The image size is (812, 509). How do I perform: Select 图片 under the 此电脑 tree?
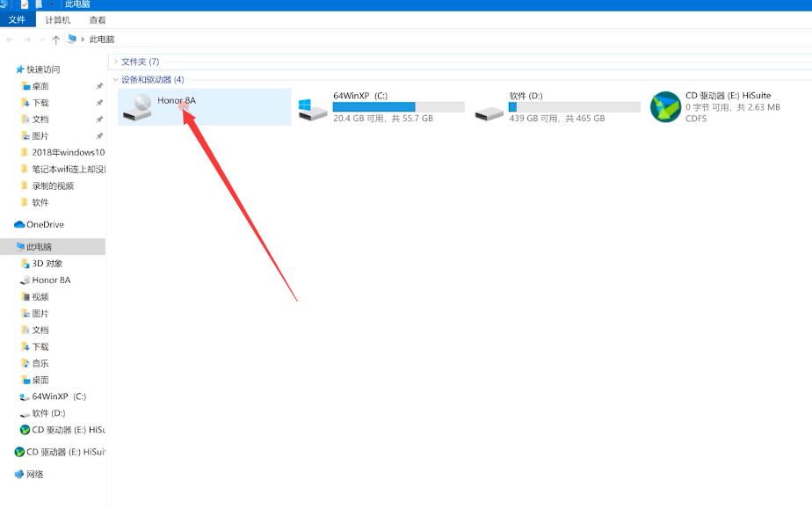coord(34,313)
